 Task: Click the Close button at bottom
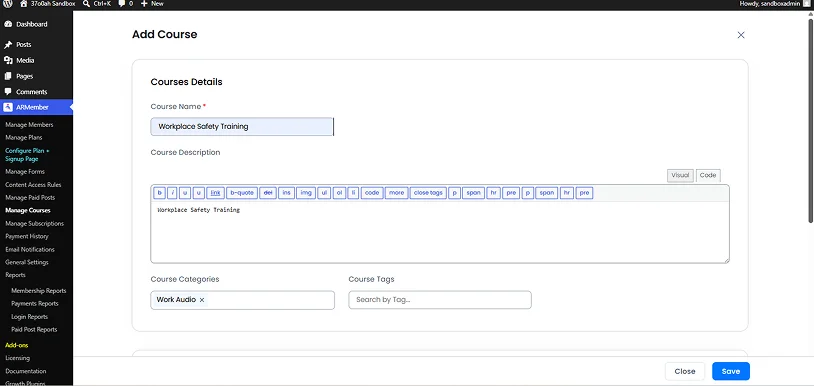685,371
